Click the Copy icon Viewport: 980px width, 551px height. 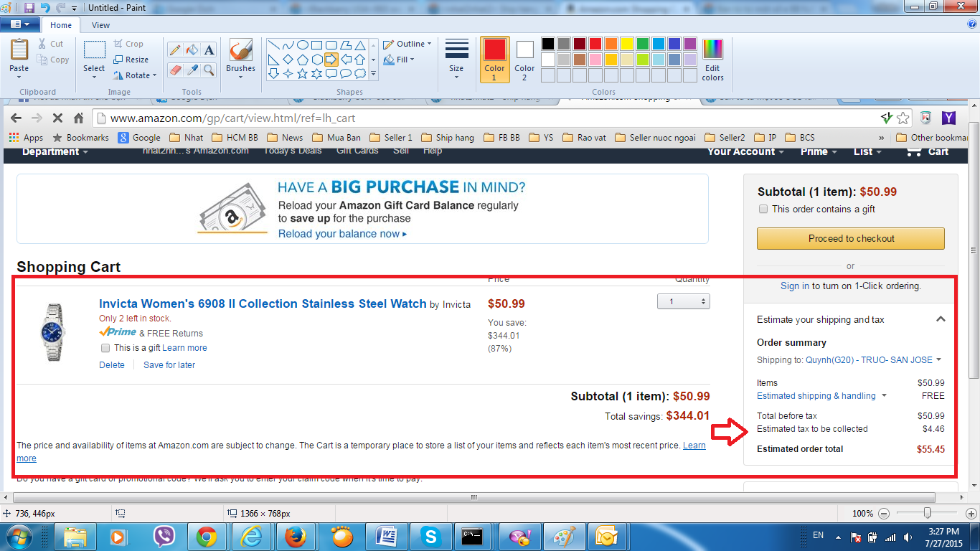pos(43,60)
